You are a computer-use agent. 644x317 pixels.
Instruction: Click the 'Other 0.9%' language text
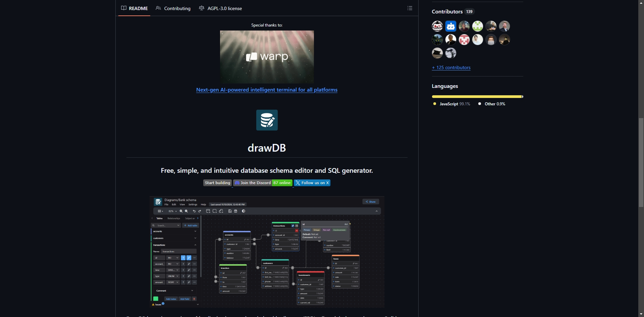(x=495, y=104)
